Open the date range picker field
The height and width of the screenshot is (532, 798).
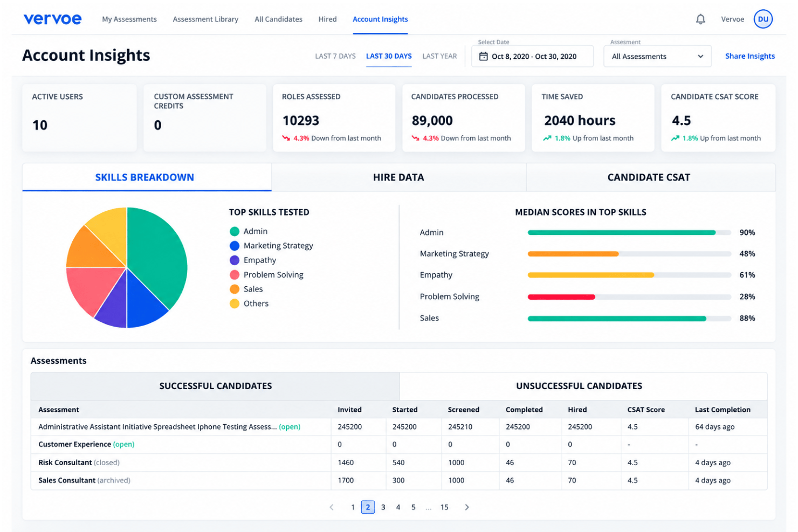(x=532, y=56)
